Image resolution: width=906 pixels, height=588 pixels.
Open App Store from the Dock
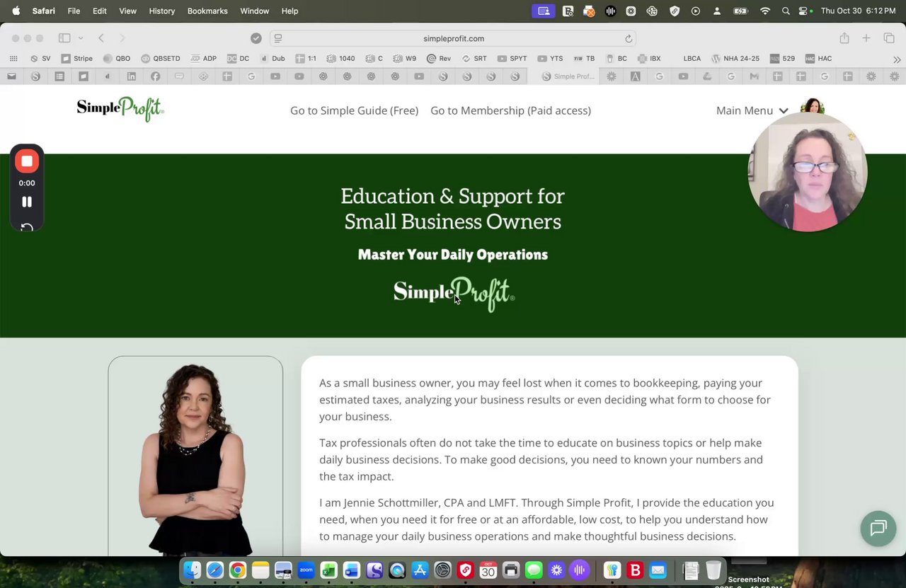420,570
